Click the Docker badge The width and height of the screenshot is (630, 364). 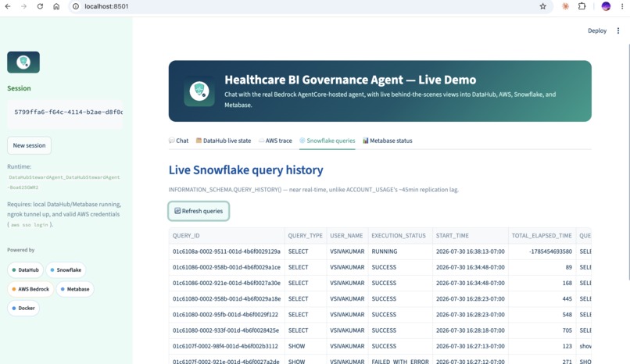point(23,309)
